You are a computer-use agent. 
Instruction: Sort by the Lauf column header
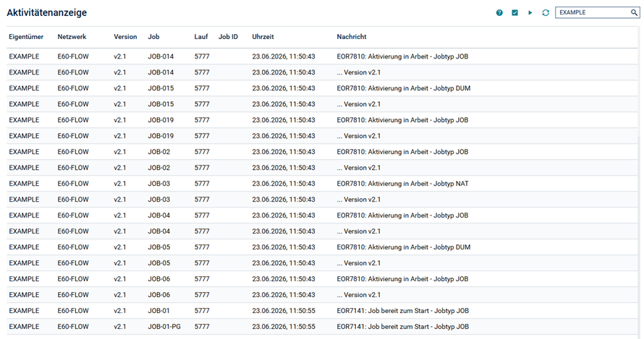tap(201, 37)
